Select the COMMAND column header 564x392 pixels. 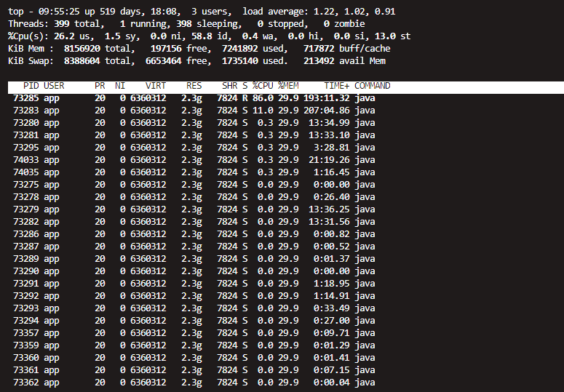(x=372, y=86)
